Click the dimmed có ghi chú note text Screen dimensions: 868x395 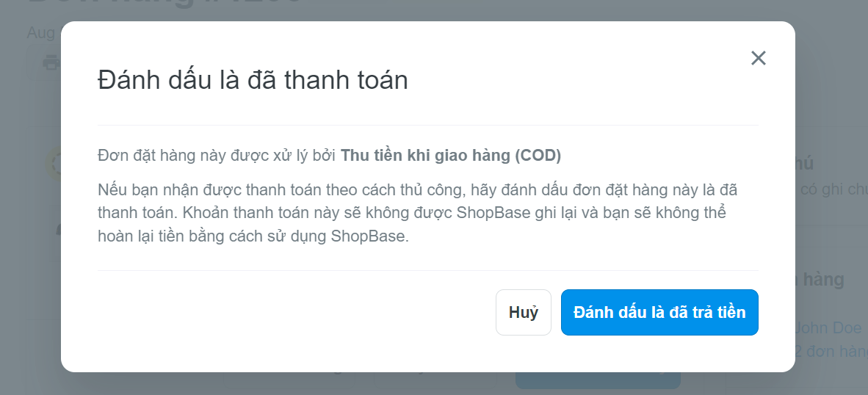831,189
